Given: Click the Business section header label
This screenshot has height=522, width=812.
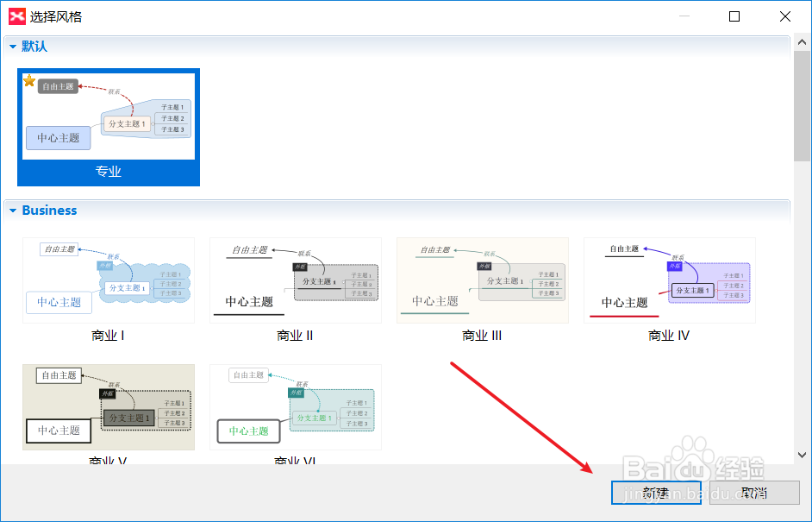Looking at the screenshot, I should [x=49, y=211].
